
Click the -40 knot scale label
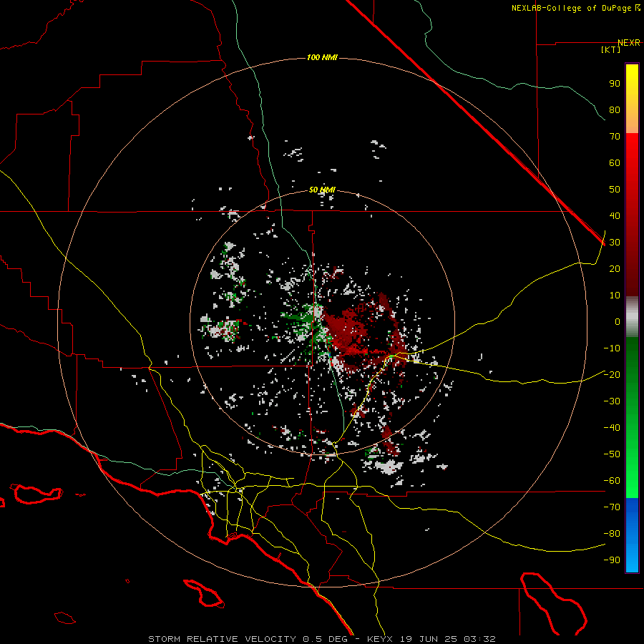612,428
